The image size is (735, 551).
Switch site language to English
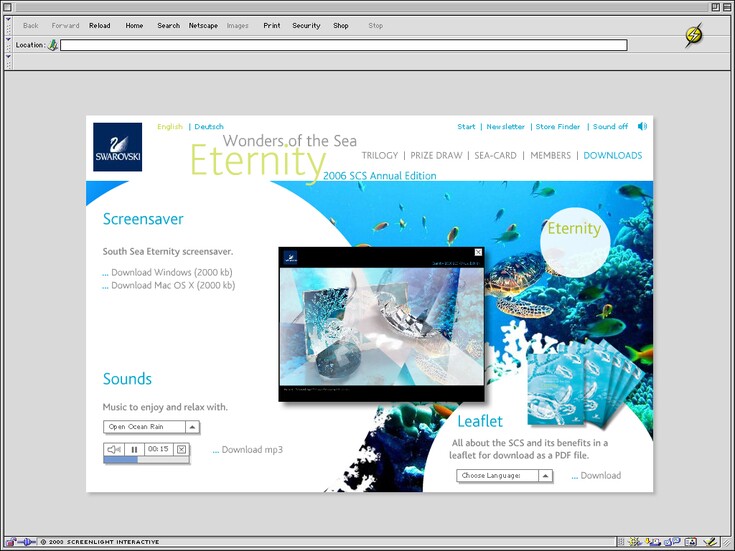(170, 127)
